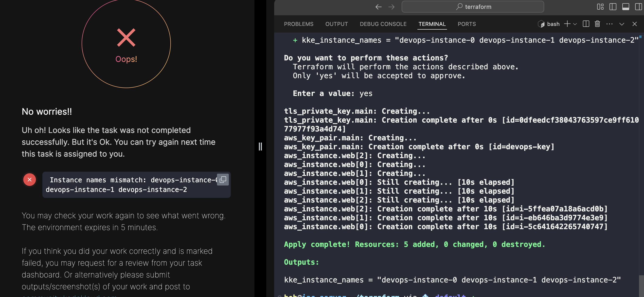This screenshot has width=644, height=297.
Task: Go forward with the right arrow
Action: 391,7
